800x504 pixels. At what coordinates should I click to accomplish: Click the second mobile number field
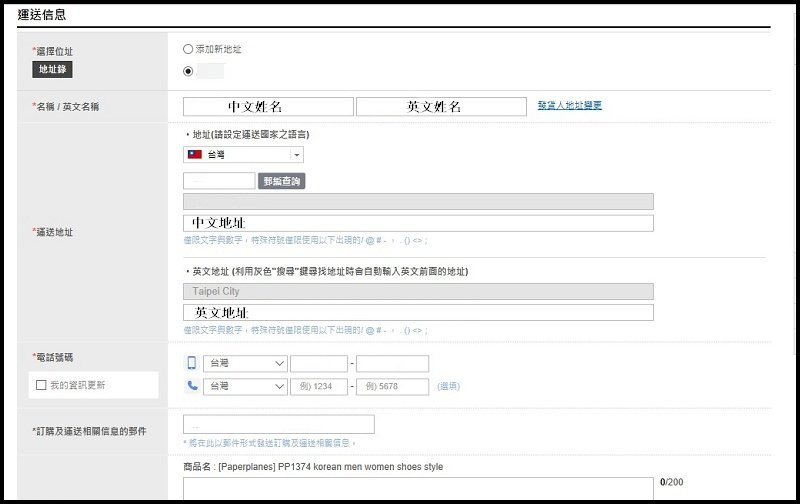[x=392, y=364]
